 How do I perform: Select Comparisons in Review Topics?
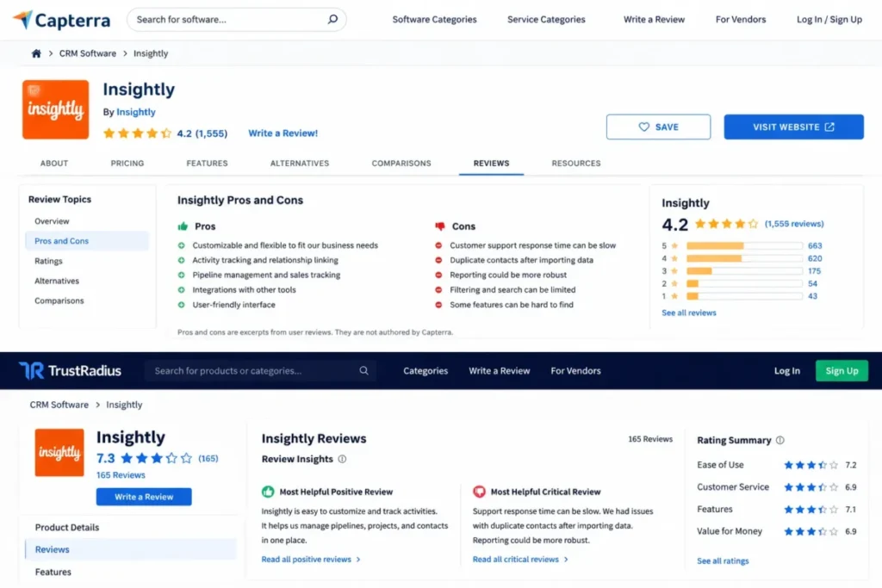tap(59, 300)
